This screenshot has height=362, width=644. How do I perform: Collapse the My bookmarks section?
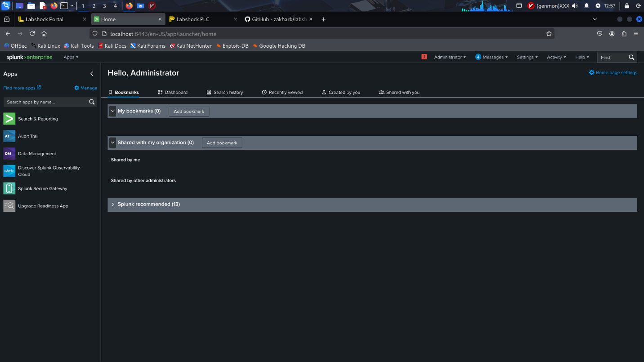pyautogui.click(x=113, y=111)
